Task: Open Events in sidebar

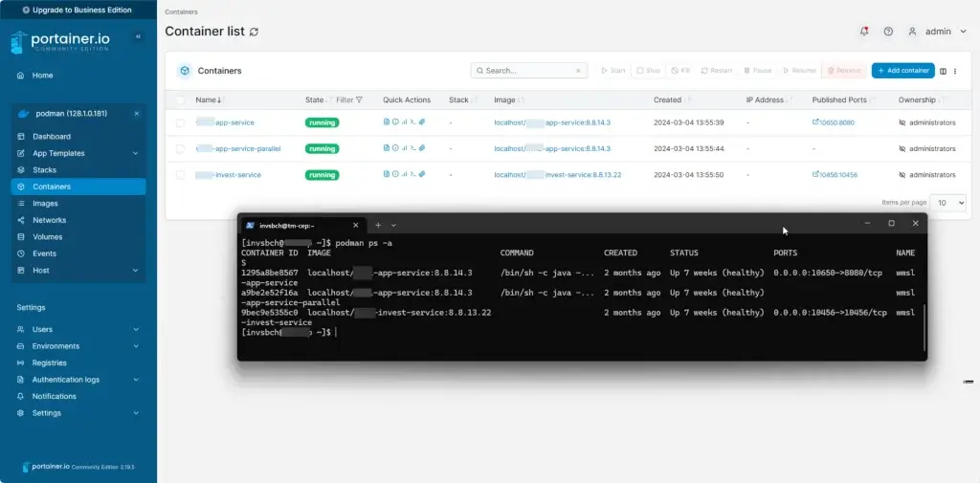Action: pos(78,253)
